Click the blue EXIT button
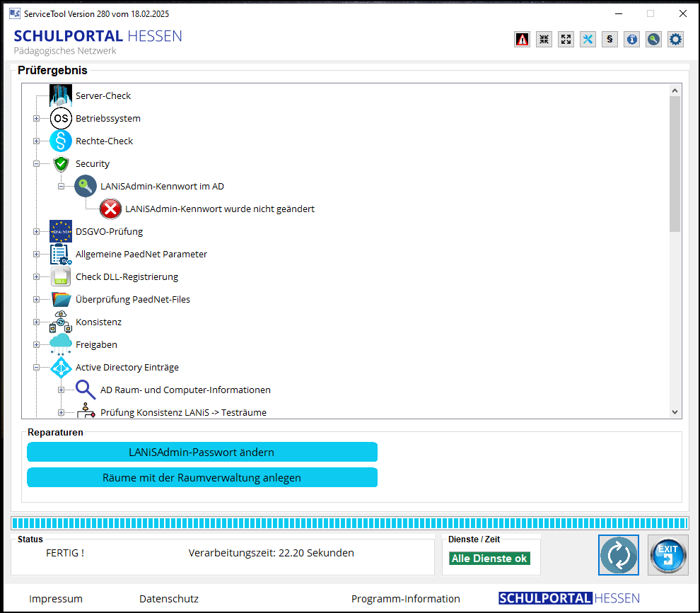 click(668, 555)
